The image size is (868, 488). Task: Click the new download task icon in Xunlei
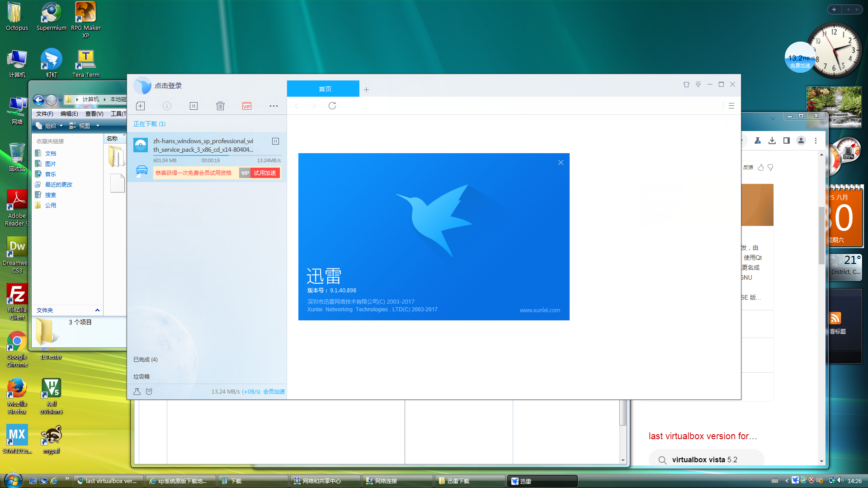pos(140,106)
